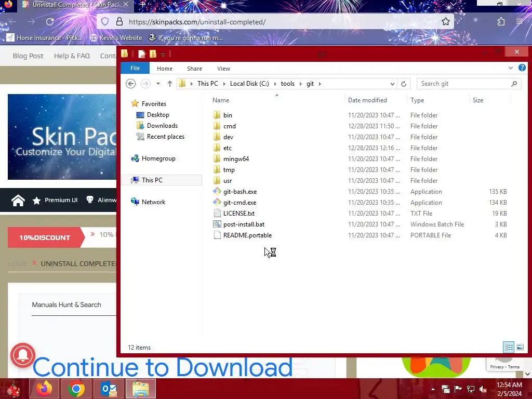532x399 pixels.
Task: Select the dev folder
Action: click(228, 137)
